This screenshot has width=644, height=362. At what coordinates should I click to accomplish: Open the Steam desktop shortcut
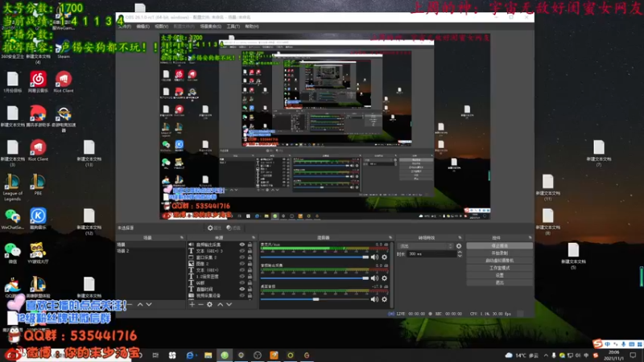[x=64, y=48]
